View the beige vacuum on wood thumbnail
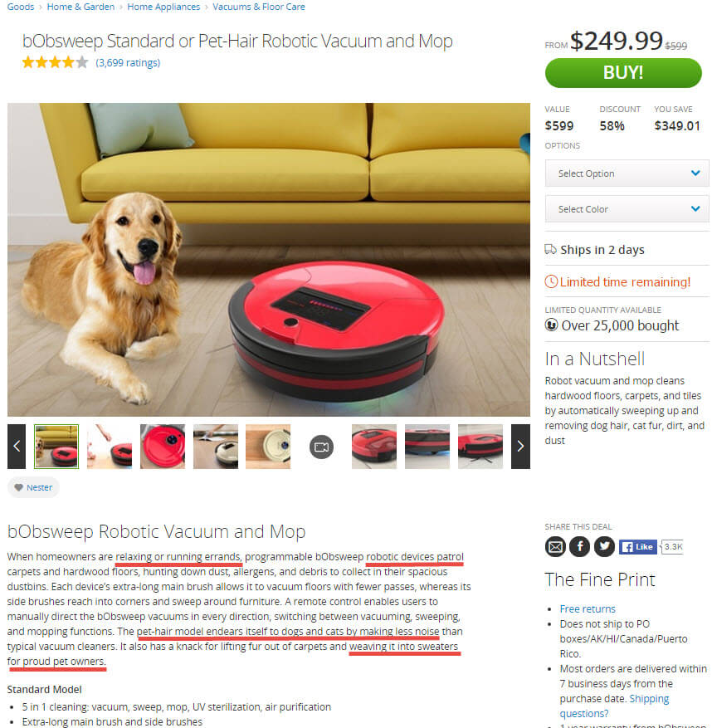The width and height of the screenshot is (712, 728). coord(268,446)
